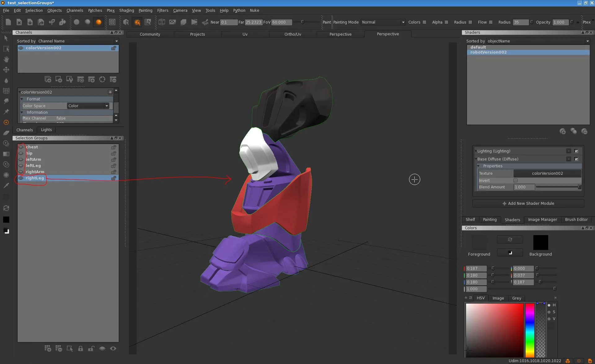Click the colorVersion002 Texture button
Screen dimensions: 595x364
click(x=547, y=173)
